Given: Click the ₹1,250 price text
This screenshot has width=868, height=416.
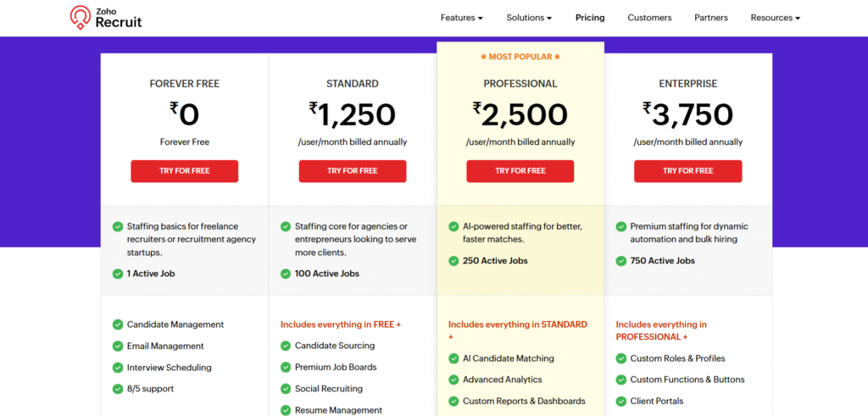Looking at the screenshot, I should [x=353, y=114].
